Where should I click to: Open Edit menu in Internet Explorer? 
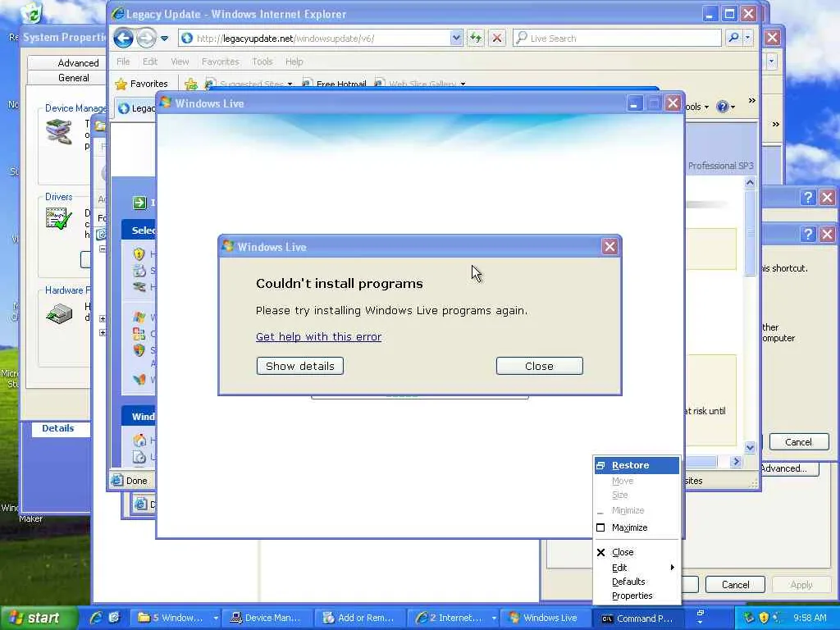point(150,62)
